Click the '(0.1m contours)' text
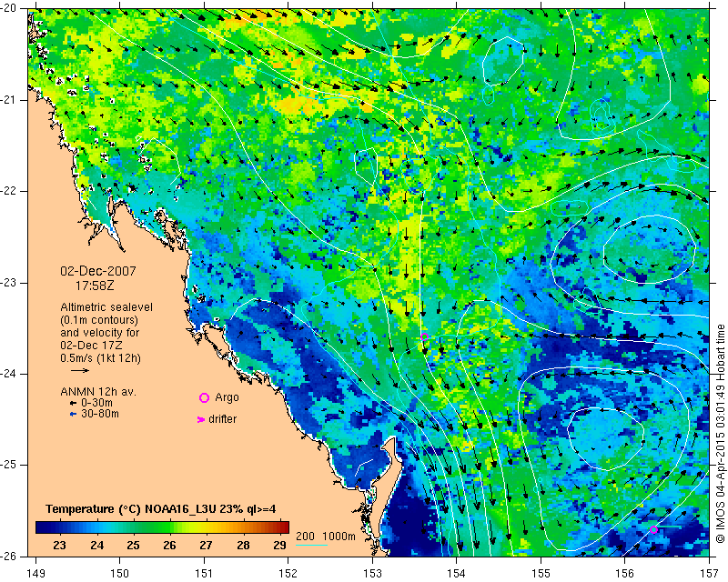Screen dimensions: 728x582 pos(99,320)
